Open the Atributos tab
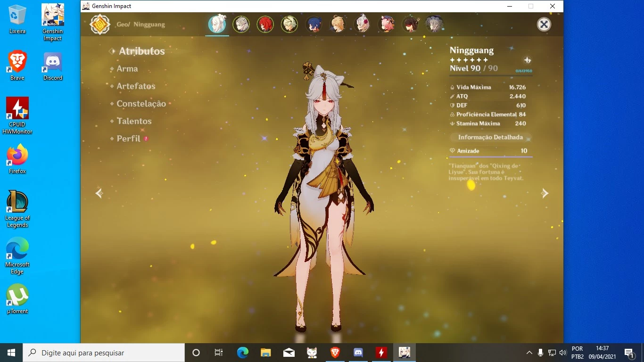The height and width of the screenshot is (362, 644). [141, 51]
